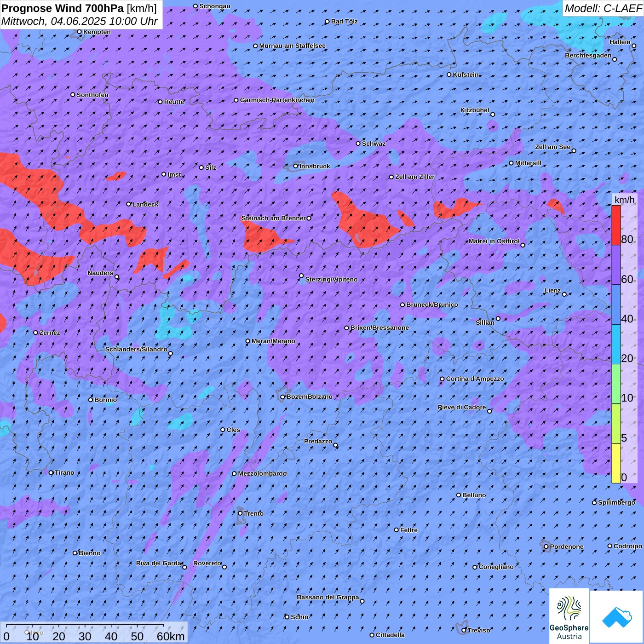This screenshot has width=644, height=644.
Task: Click the 'Conegliano' label
Action: tap(496, 567)
